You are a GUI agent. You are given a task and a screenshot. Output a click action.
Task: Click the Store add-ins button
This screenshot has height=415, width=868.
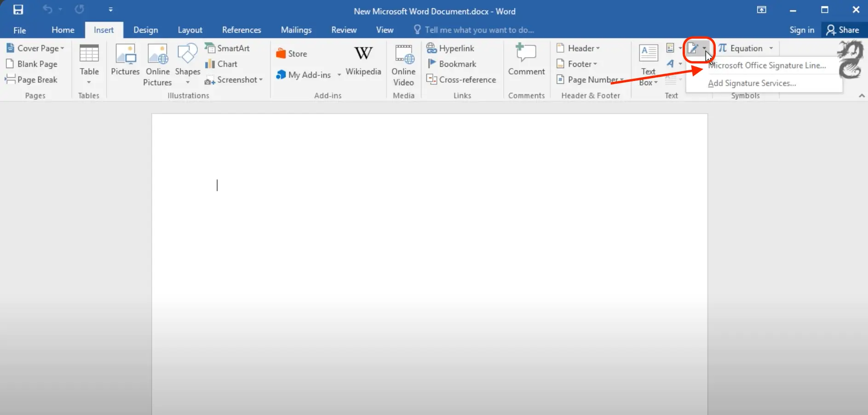pos(292,54)
